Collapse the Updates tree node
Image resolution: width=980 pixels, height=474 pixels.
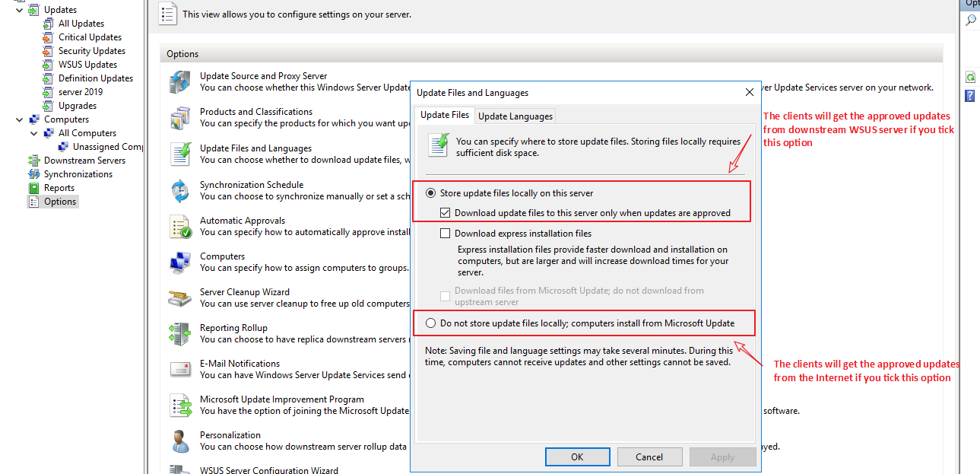tap(18, 8)
